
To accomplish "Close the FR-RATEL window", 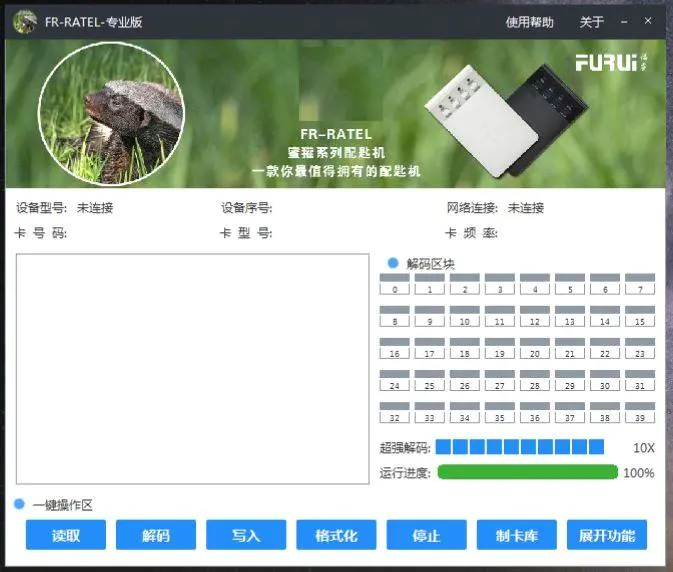I will pos(648,21).
